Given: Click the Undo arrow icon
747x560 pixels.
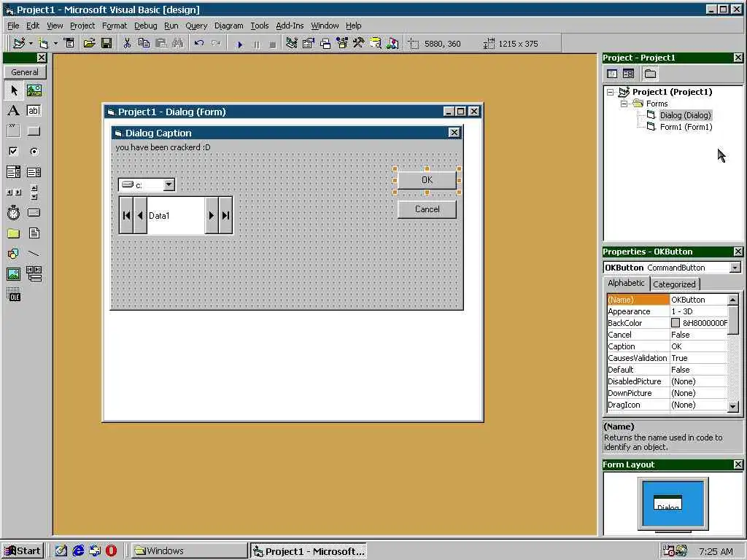Looking at the screenshot, I should point(199,43).
